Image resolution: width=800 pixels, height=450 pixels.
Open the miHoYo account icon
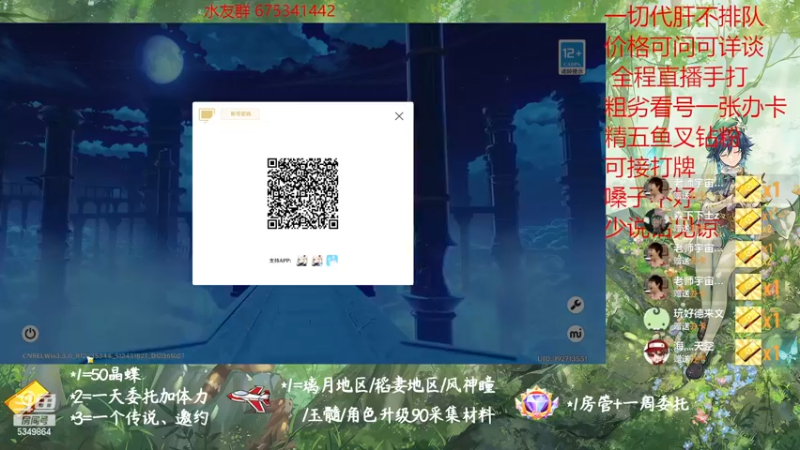point(576,334)
